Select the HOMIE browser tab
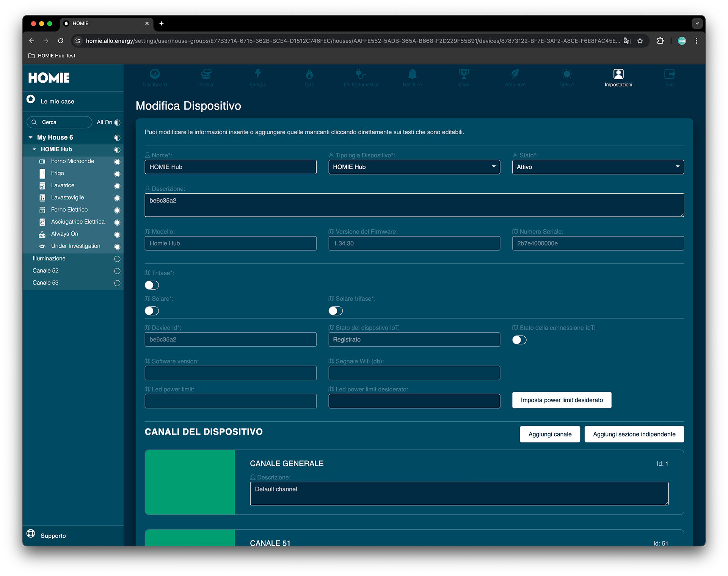728x576 pixels. [106, 24]
